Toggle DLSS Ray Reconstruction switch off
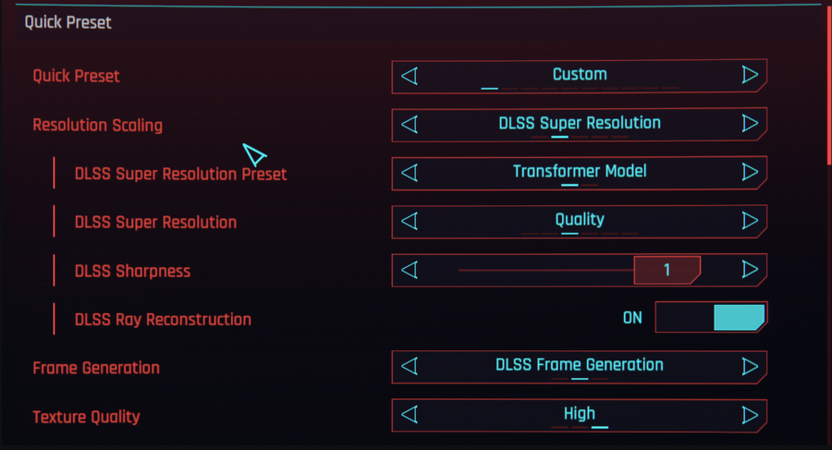832x450 pixels. point(711,318)
